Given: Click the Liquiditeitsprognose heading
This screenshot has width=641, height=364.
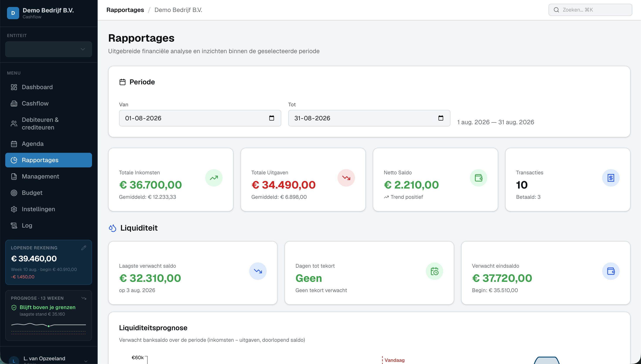Looking at the screenshot, I should (x=153, y=328).
